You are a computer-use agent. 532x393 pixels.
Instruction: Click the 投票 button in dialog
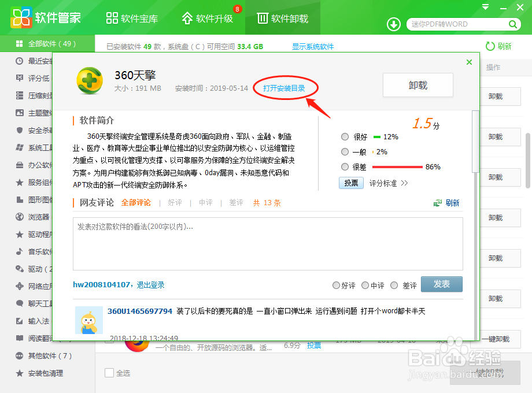click(351, 183)
